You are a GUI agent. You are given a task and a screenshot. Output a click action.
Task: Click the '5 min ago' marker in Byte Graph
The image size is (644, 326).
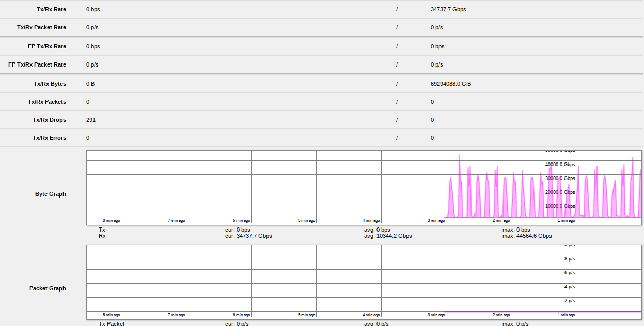point(306,221)
